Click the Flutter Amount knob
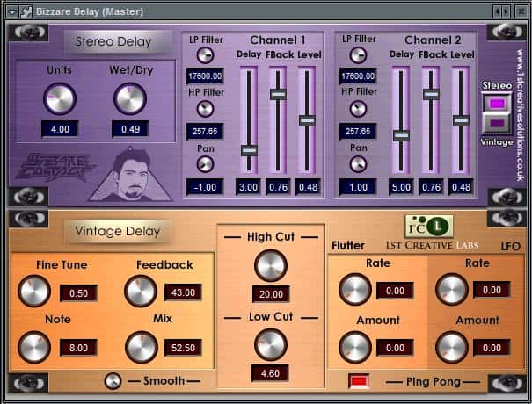The image size is (532, 404). pyautogui.click(x=355, y=348)
